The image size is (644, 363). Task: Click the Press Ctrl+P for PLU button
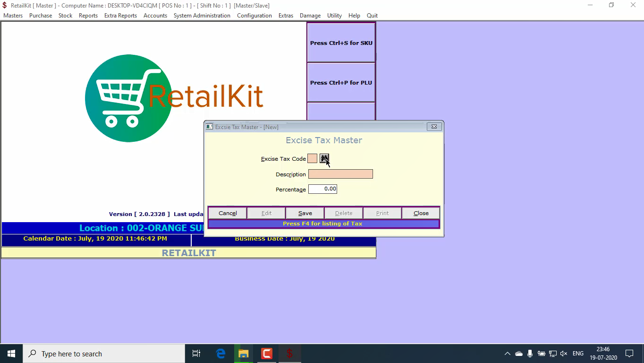341,82
